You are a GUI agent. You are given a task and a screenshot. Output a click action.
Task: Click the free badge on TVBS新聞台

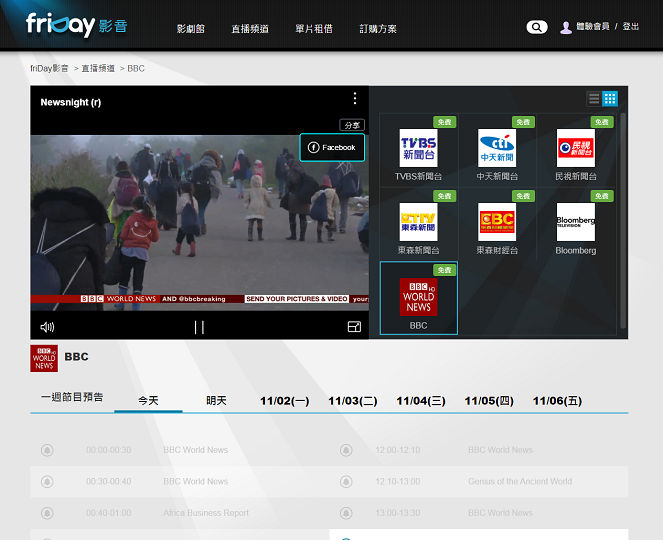tap(444, 122)
